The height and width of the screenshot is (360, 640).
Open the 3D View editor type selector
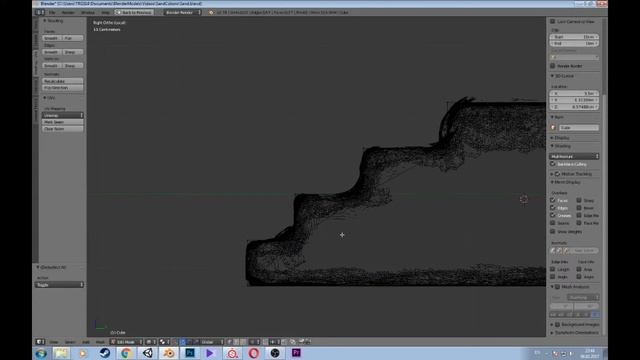point(40,342)
